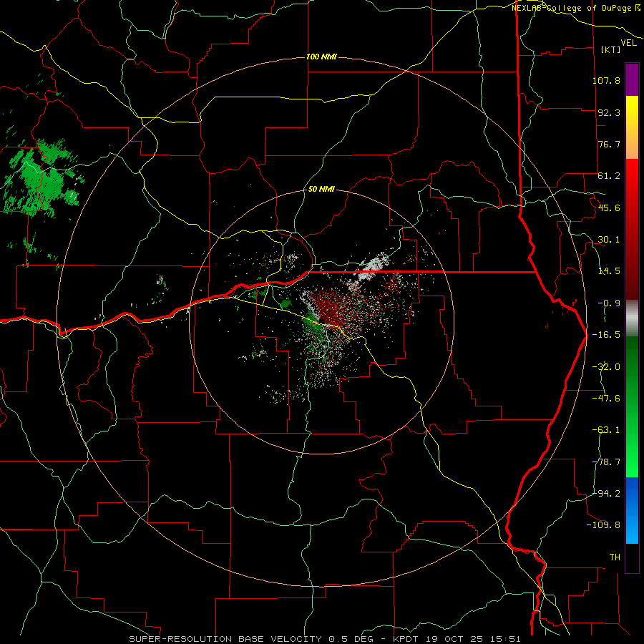This screenshot has width=644, height=644.
Task: Select the -94.2 velocity scale value
Action: pos(606,493)
